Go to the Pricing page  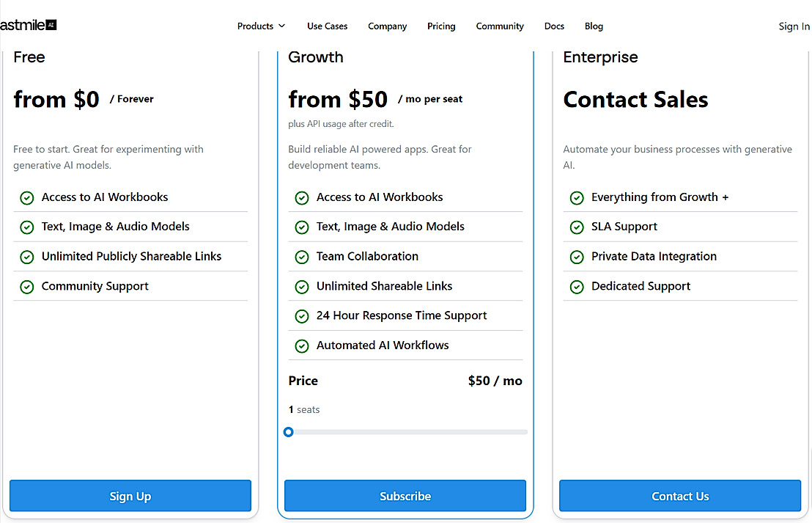pos(441,26)
